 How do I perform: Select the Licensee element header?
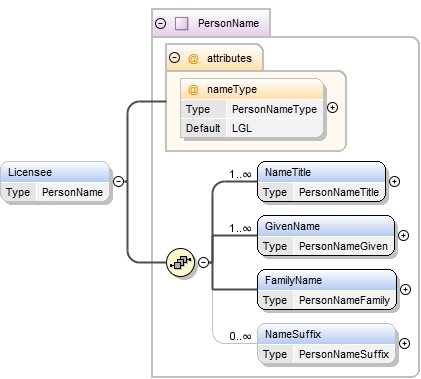[x=55, y=172]
